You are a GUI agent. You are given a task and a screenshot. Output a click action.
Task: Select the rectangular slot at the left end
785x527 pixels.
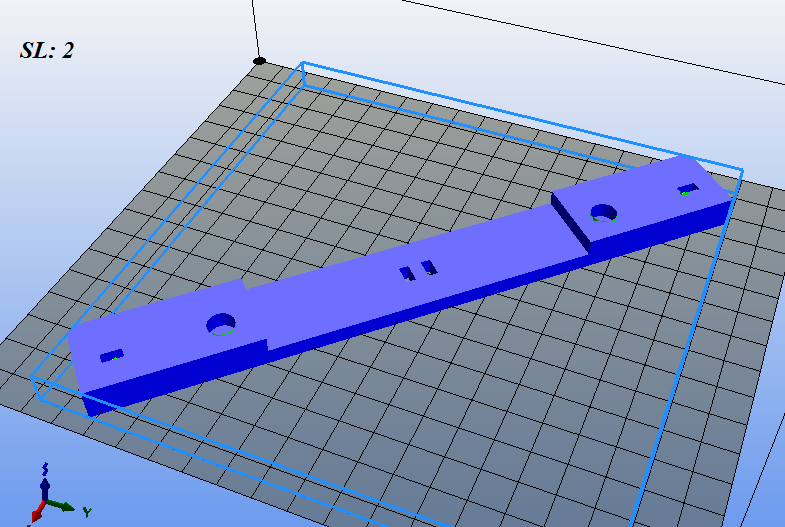point(111,355)
